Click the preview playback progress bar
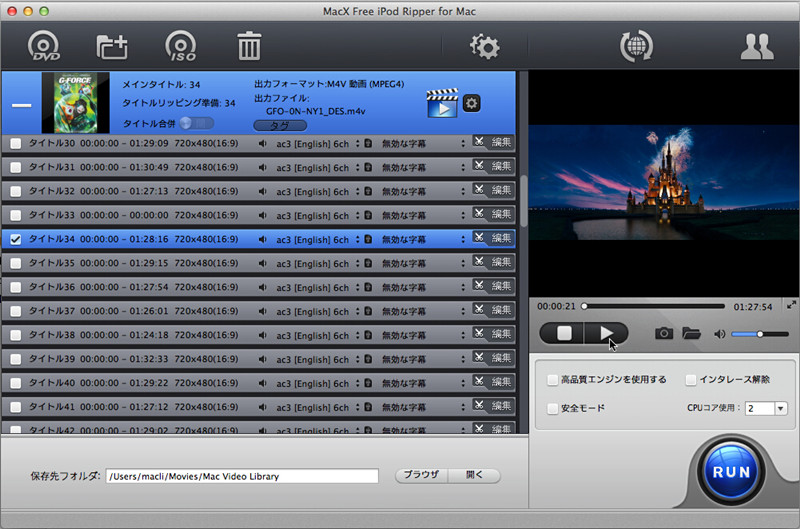Image resolution: width=800 pixels, height=529 pixels. [655, 307]
